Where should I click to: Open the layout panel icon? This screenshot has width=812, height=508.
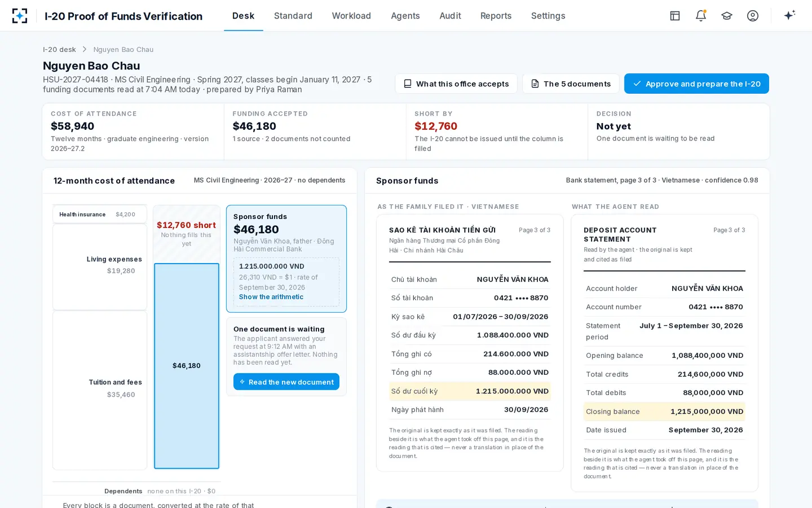[x=675, y=16]
